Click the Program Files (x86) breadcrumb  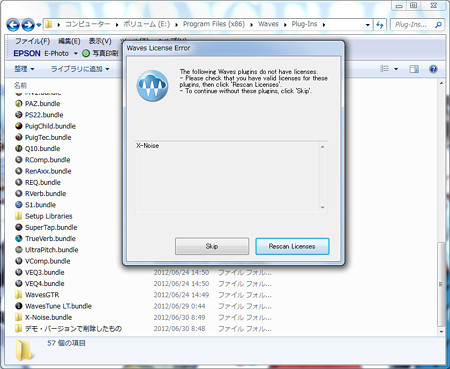tap(214, 24)
